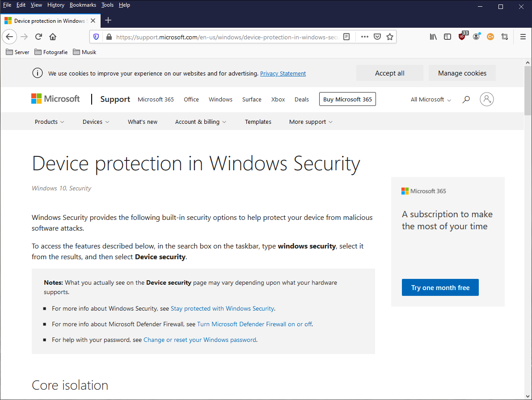The width and height of the screenshot is (532, 400).
Task: Open Musik bookmarks folder
Action: [84, 52]
